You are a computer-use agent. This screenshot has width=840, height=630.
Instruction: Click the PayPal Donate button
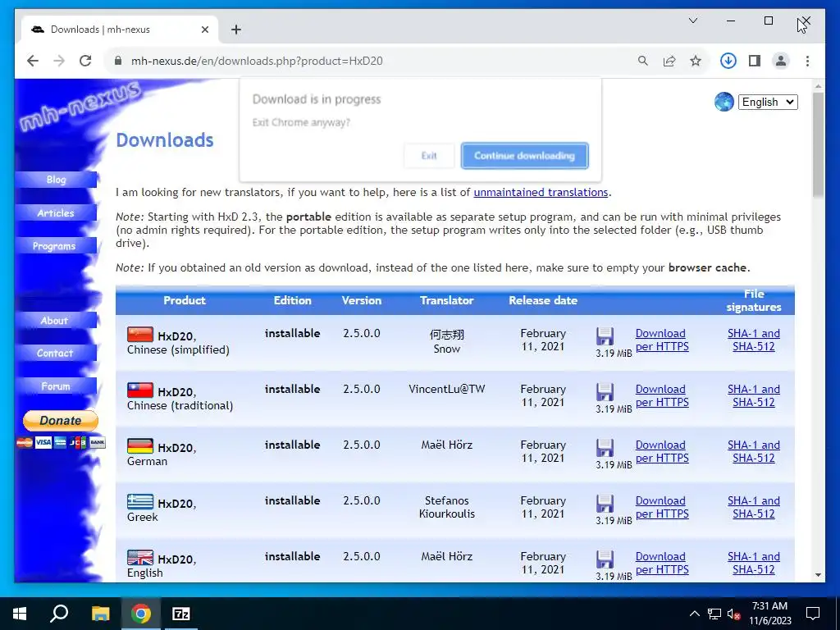pos(61,421)
